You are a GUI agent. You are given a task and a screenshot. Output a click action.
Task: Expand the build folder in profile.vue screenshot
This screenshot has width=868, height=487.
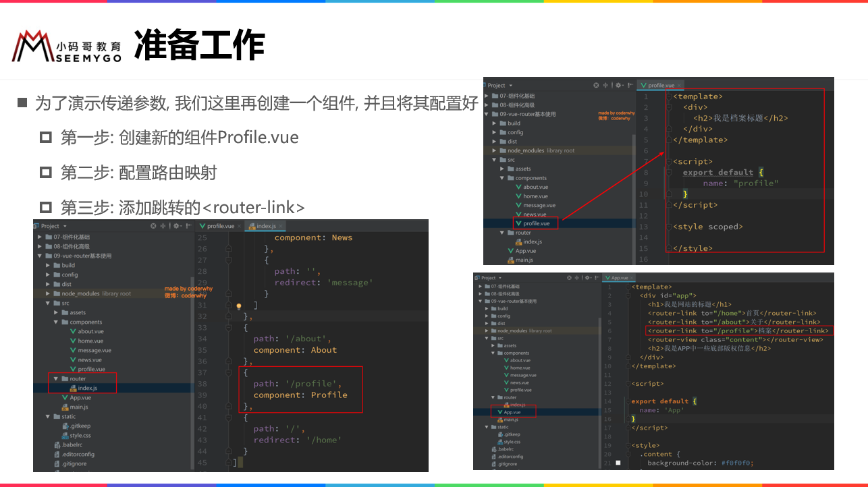pyautogui.click(x=494, y=123)
